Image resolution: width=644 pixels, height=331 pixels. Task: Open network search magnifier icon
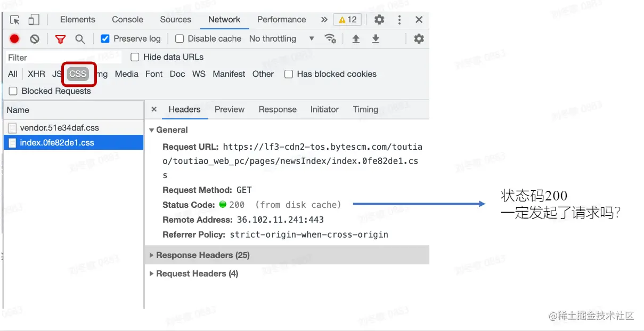80,38
